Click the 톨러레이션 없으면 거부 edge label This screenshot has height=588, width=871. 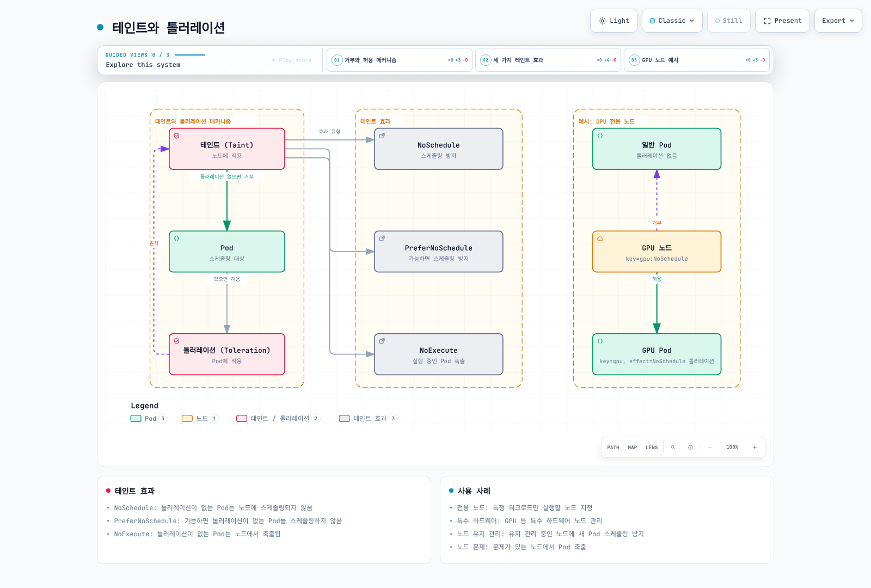pyautogui.click(x=227, y=177)
